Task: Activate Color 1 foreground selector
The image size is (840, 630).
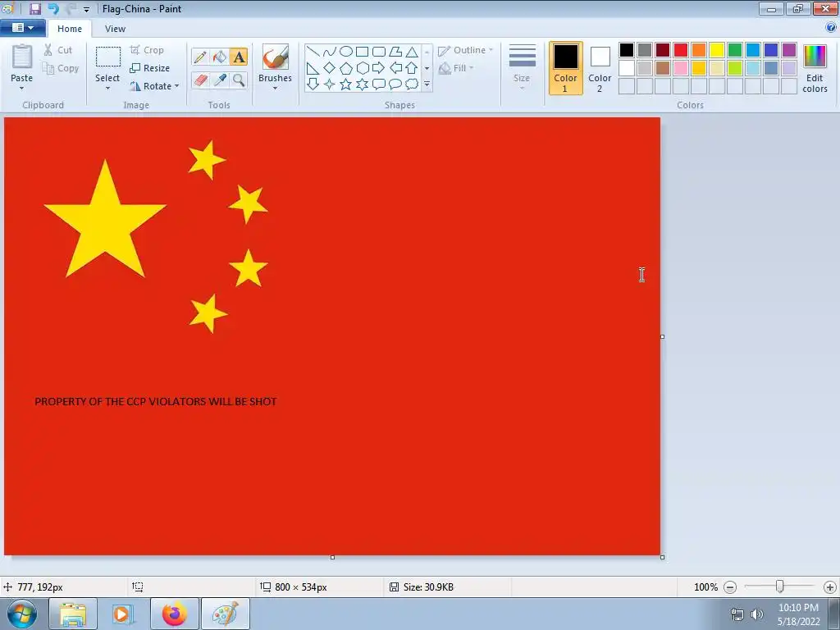Action: tap(566, 69)
